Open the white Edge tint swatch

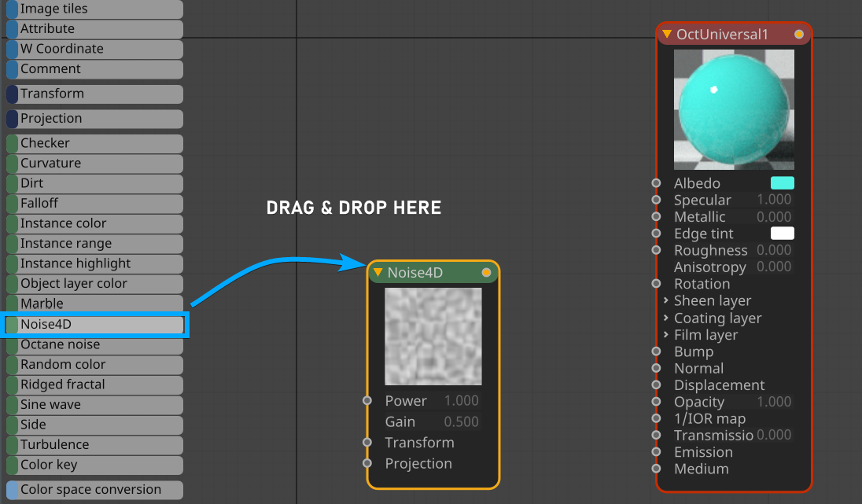(782, 234)
